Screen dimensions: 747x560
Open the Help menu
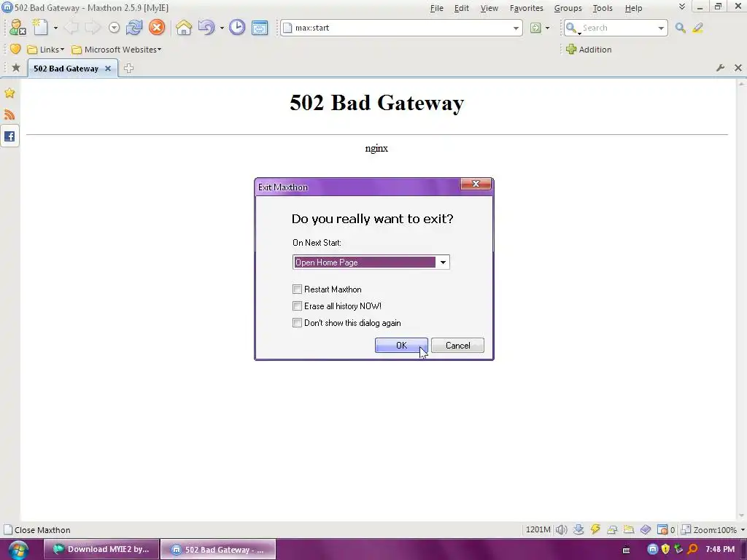click(633, 8)
